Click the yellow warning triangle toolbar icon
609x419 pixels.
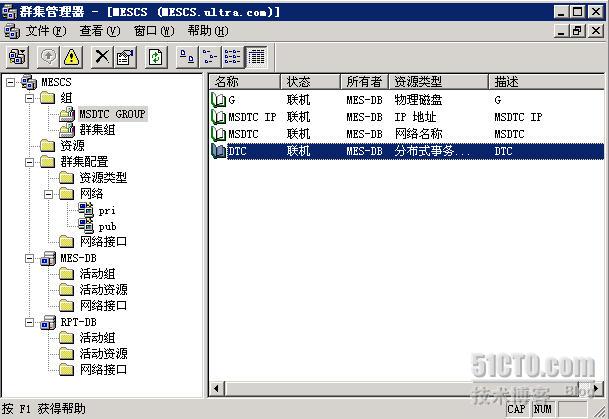pyautogui.click(x=72, y=57)
